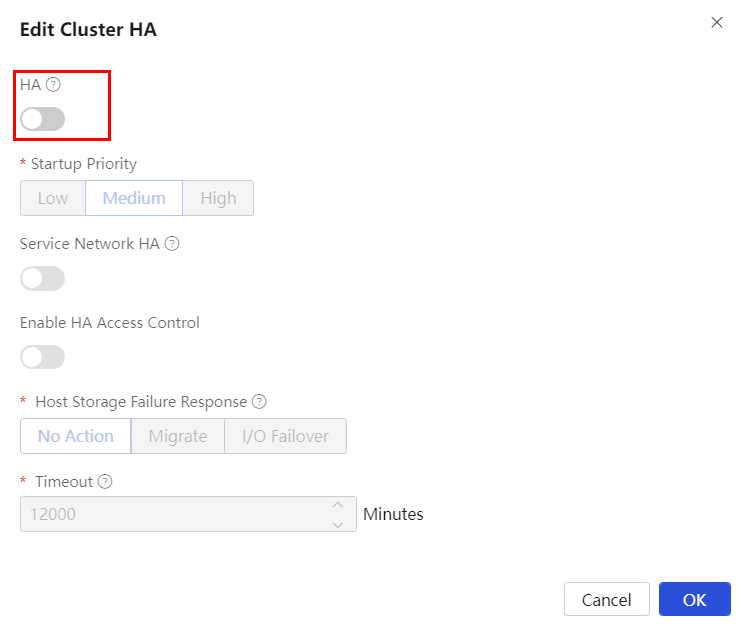Image resolution: width=752 pixels, height=631 pixels.
Task: Enable the Service Network HA toggle
Action: 43,278
